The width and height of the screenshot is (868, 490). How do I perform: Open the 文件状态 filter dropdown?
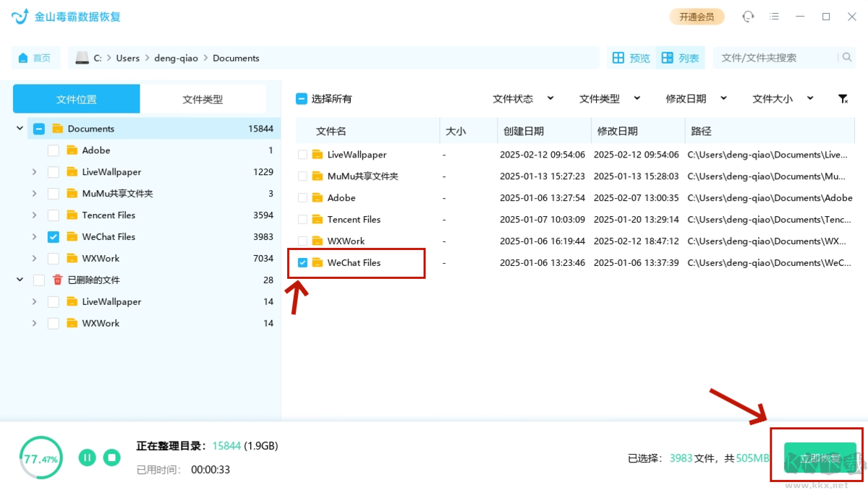pyautogui.click(x=523, y=99)
